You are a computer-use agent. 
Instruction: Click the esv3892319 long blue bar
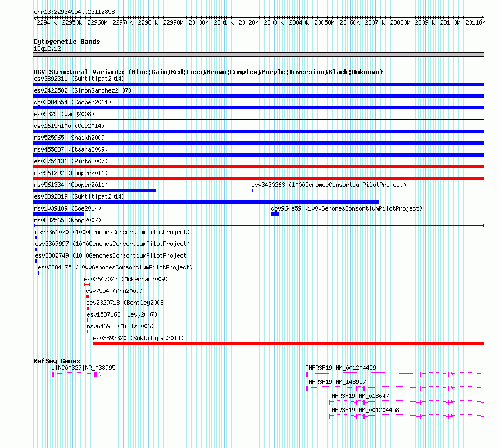click(206, 202)
